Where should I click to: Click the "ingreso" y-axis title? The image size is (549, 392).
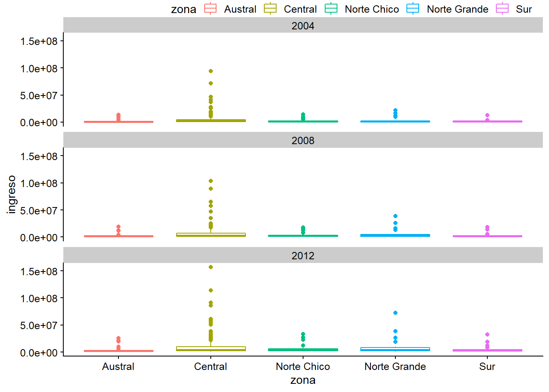click(11, 194)
